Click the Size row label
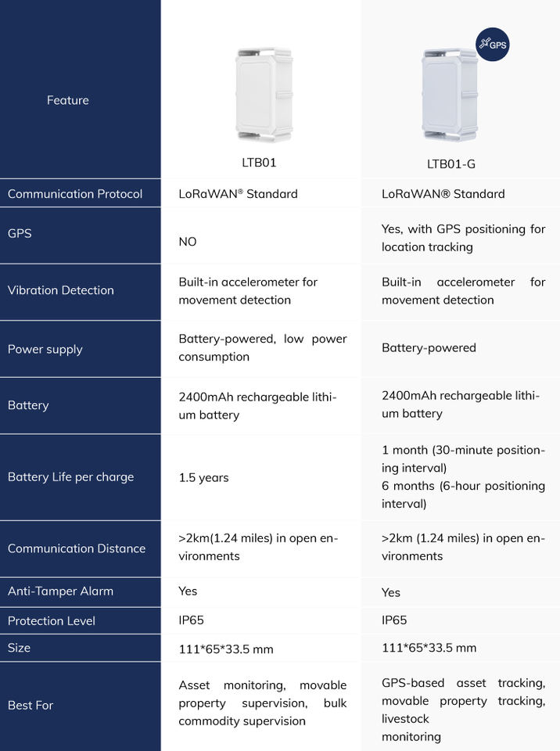Viewport: 560px width, 751px height. coord(20,648)
